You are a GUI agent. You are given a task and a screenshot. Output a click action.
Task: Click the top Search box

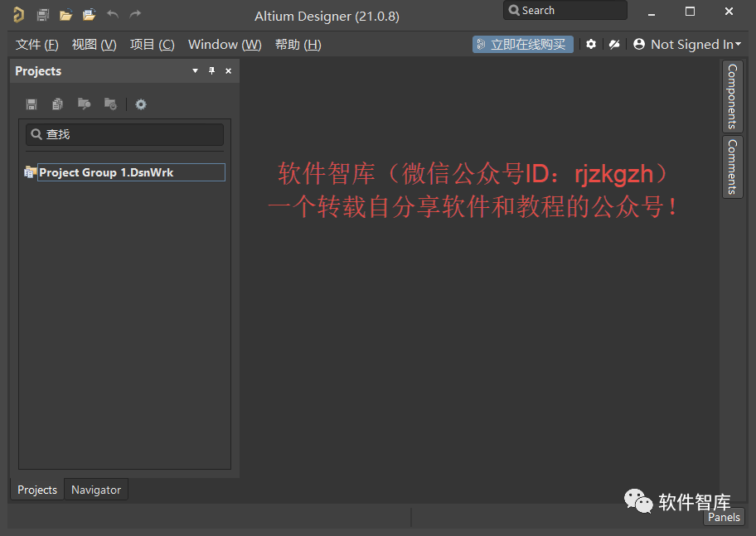coord(565,10)
